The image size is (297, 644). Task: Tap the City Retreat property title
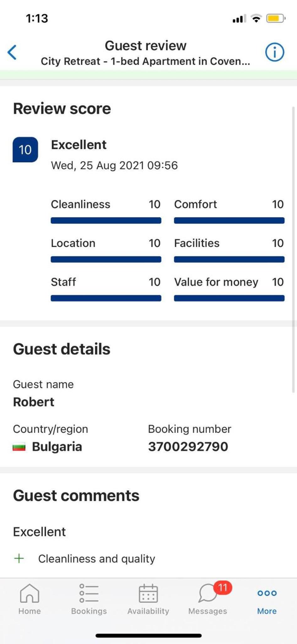145,61
